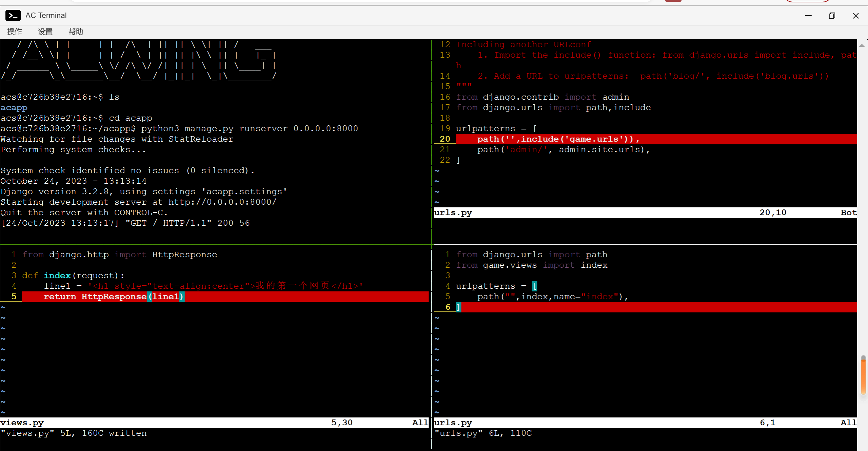Click the highlighted return HttpResponse line
The height and width of the screenshot is (451, 868).
click(x=114, y=296)
